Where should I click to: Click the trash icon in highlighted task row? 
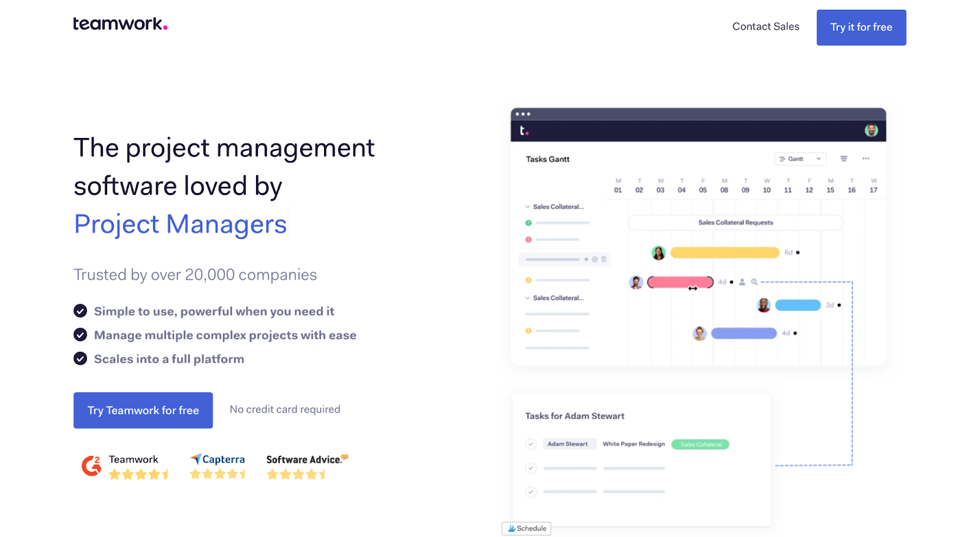(603, 259)
